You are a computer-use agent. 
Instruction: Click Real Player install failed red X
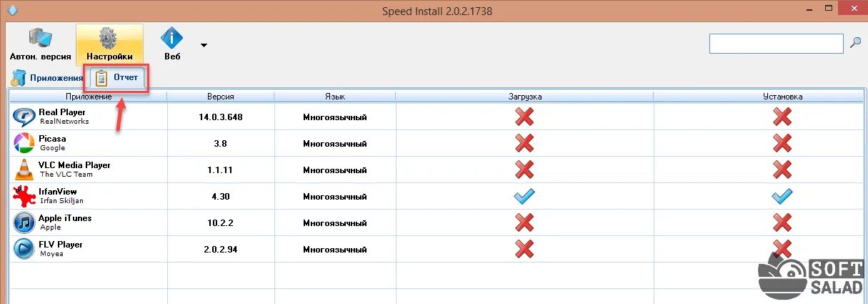(782, 117)
